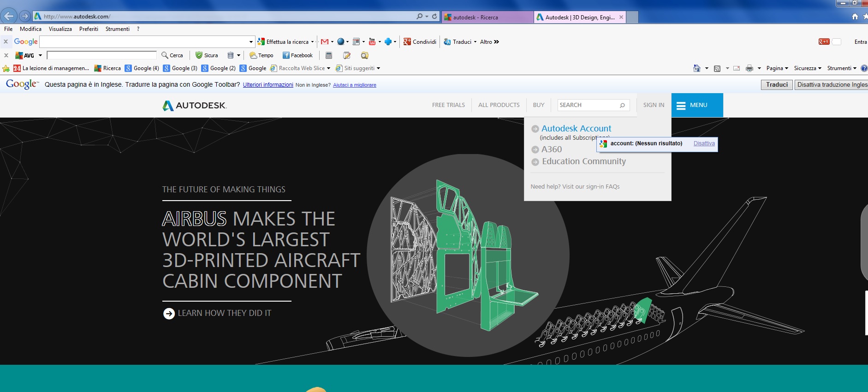This screenshot has width=868, height=392.
Task: Click the Traduci button in the translation bar
Action: pyautogui.click(x=777, y=85)
